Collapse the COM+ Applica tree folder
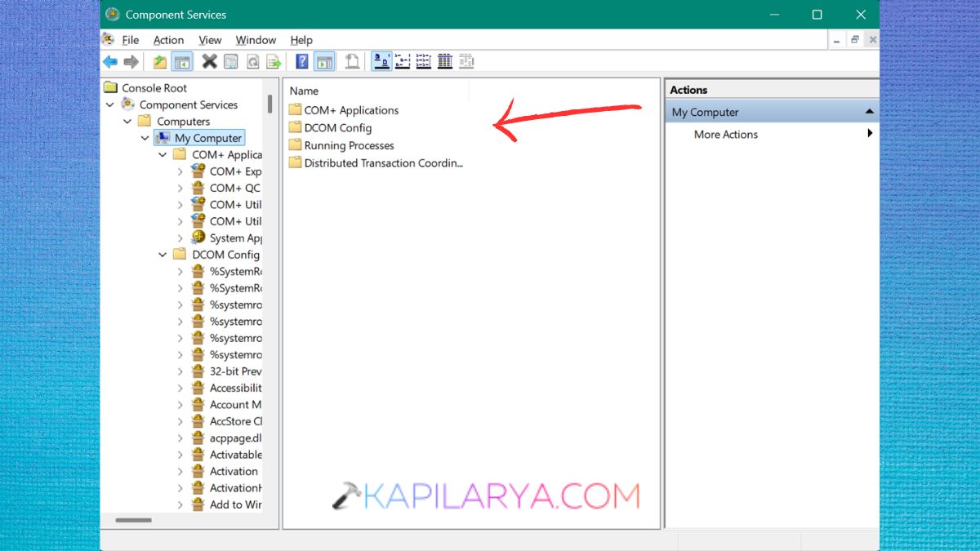 (x=163, y=155)
